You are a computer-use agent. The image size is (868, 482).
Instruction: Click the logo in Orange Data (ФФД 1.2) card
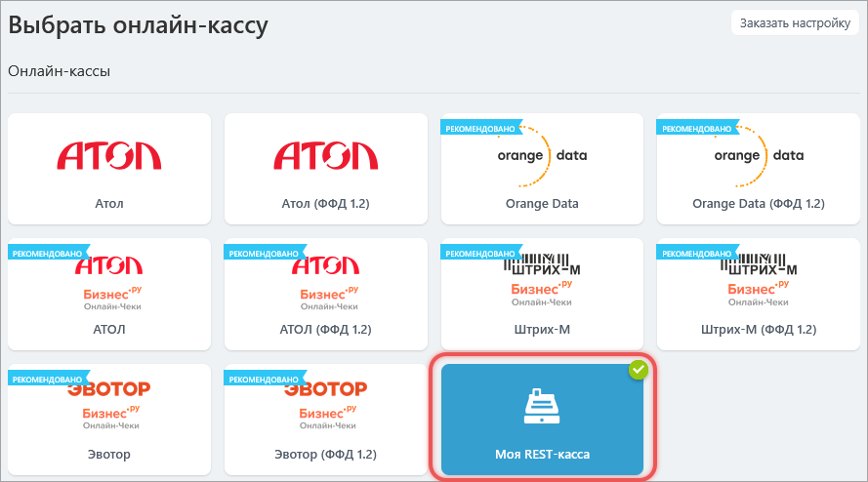pos(759,156)
